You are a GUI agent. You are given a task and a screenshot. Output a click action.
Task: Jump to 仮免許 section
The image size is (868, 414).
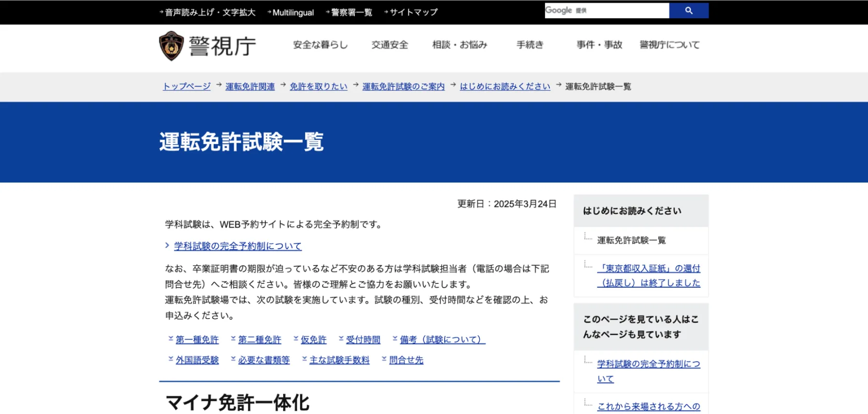(313, 340)
